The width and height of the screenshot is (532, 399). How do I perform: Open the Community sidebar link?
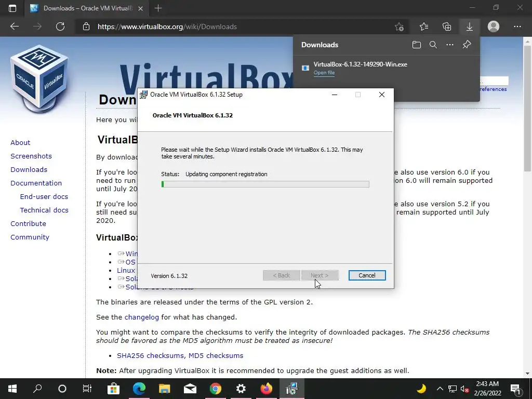pyautogui.click(x=30, y=237)
